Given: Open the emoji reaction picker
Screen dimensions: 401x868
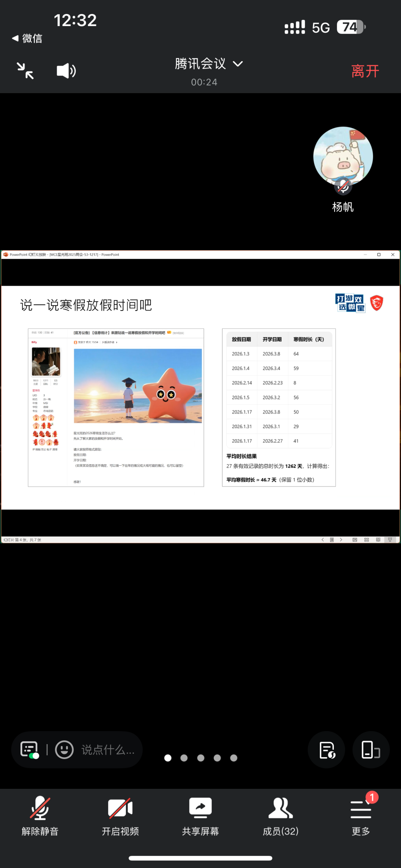Looking at the screenshot, I should 64,750.
